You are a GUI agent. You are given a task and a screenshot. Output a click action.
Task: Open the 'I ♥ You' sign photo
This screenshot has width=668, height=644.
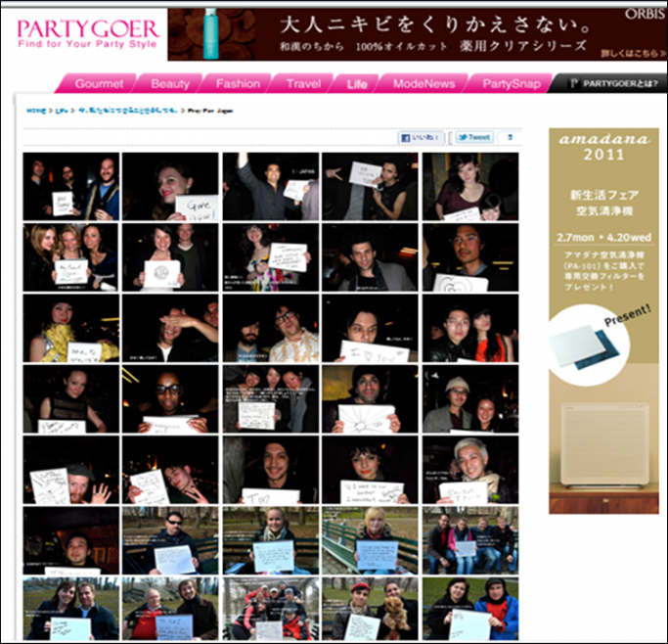[370, 328]
